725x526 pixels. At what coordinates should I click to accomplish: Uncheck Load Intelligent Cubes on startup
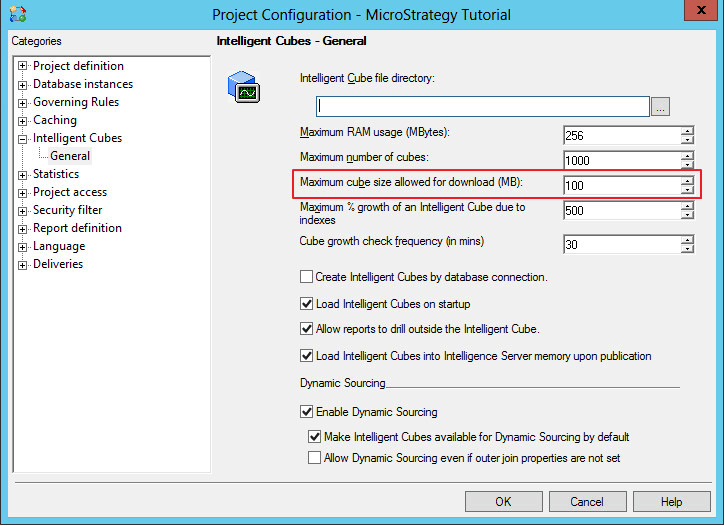coord(306,304)
